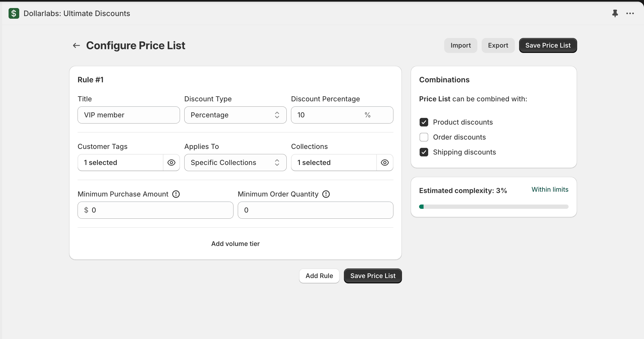Click the Import button
644x339 pixels.
(x=461, y=45)
